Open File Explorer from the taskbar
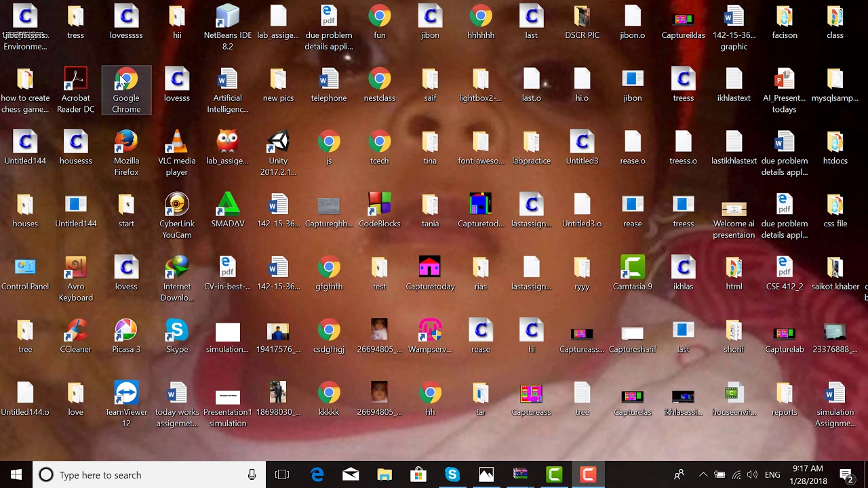The width and height of the screenshot is (868, 488). [384, 474]
